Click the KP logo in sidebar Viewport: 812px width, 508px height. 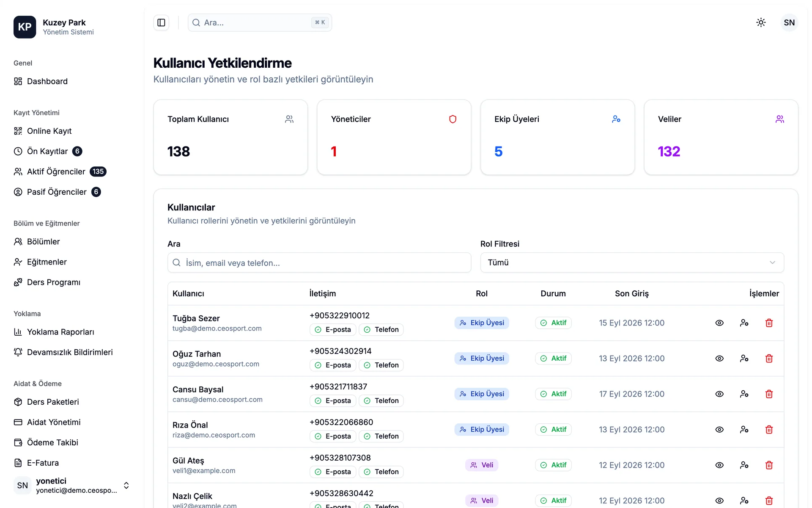point(25,27)
